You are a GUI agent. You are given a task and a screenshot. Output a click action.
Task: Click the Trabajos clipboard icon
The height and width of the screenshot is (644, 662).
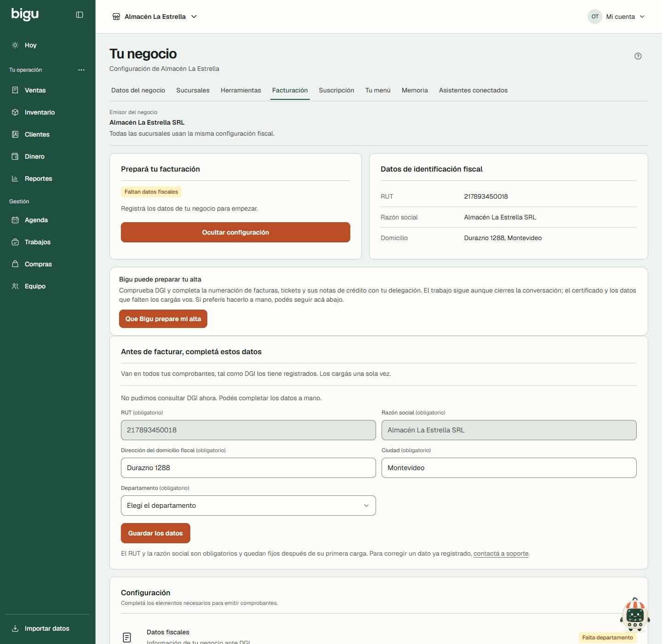click(x=15, y=242)
